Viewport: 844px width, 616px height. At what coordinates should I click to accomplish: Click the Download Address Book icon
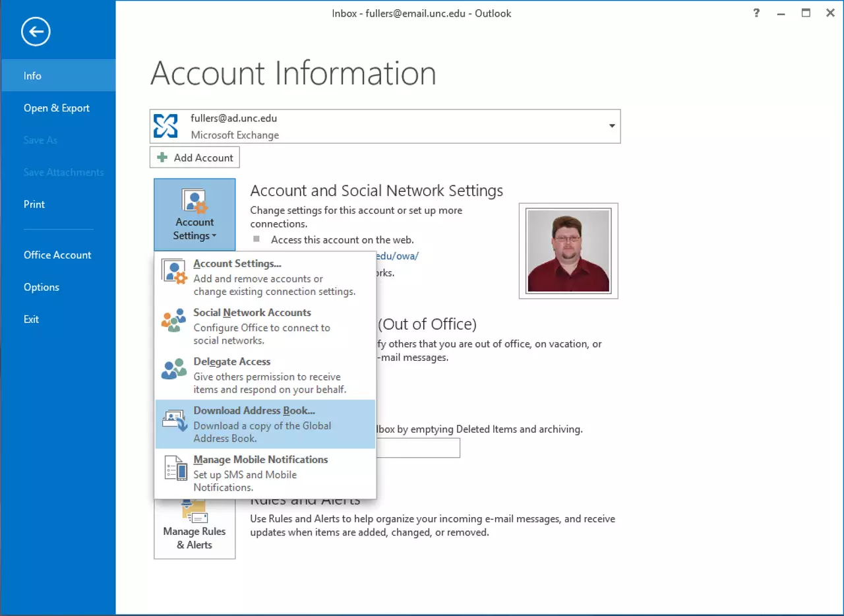[174, 420]
